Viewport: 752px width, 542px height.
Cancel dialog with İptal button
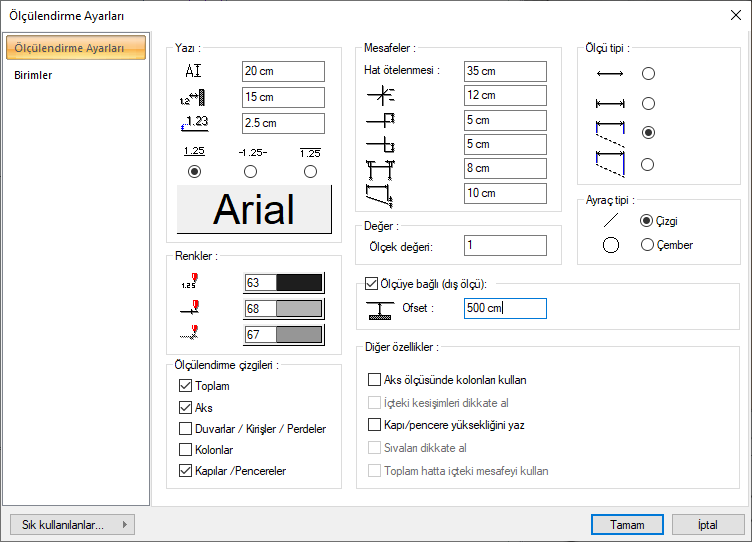coord(707,524)
